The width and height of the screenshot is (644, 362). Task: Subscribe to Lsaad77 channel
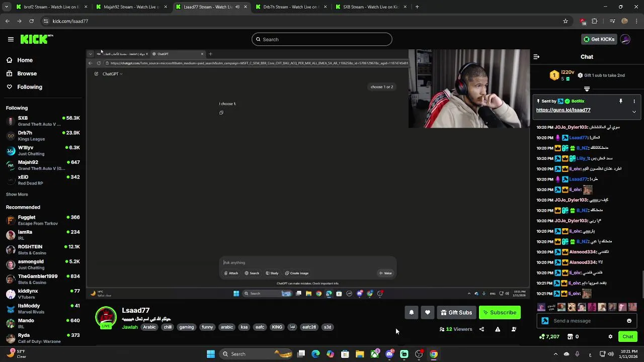point(500,312)
